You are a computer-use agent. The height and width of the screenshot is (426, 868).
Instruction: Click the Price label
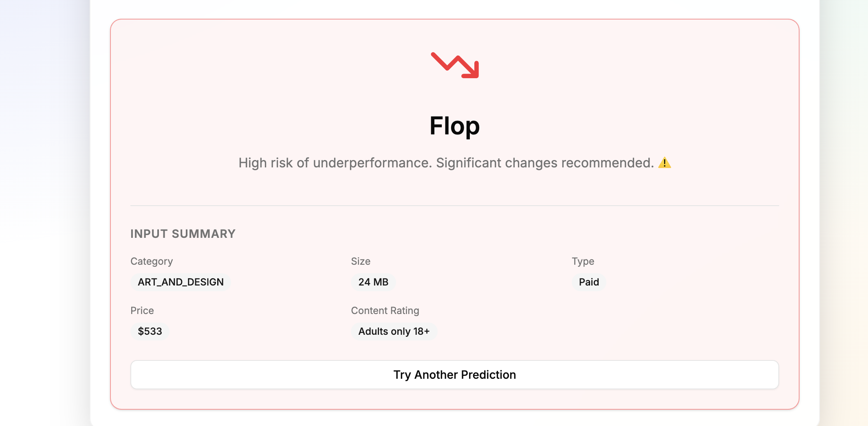[142, 311]
